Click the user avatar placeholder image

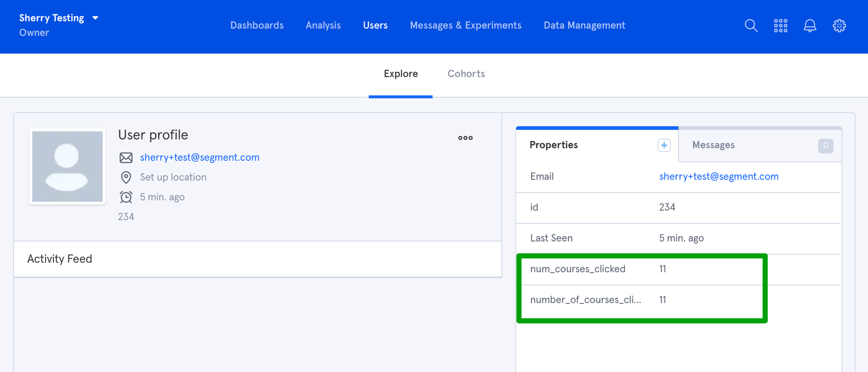[67, 167]
